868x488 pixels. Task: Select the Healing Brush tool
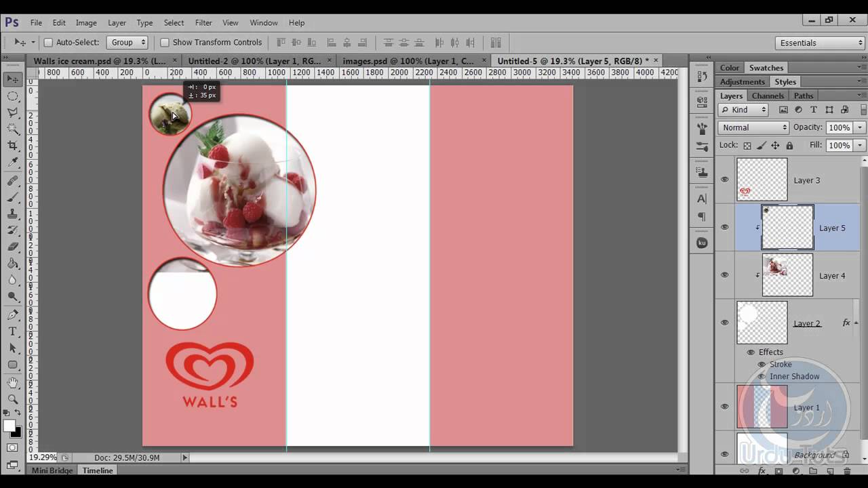[13, 181]
